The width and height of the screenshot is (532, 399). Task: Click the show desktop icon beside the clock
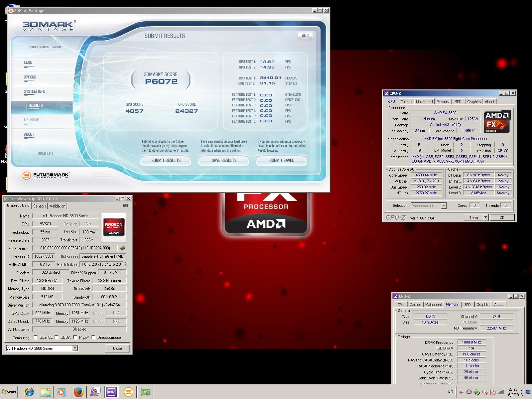pyautogui.click(x=528, y=392)
